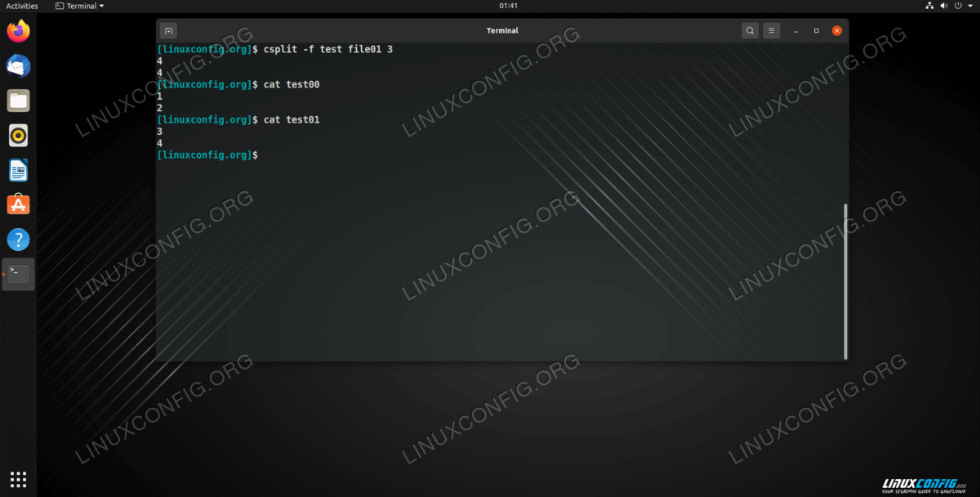Viewport: 980px width, 497px height.
Task: Expand system menu via power arrow
Action: 969,6
